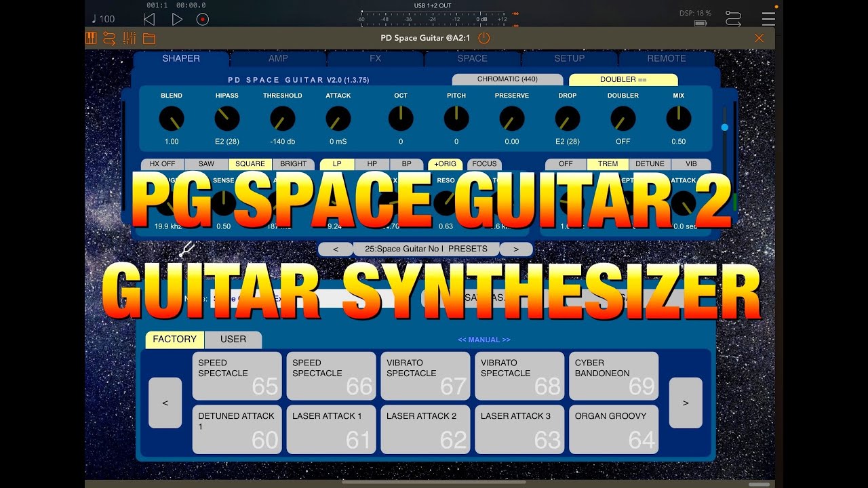The image size is (868, 488).
Task: Toggle the FOCUS button
Action: [x=484, y=164]
